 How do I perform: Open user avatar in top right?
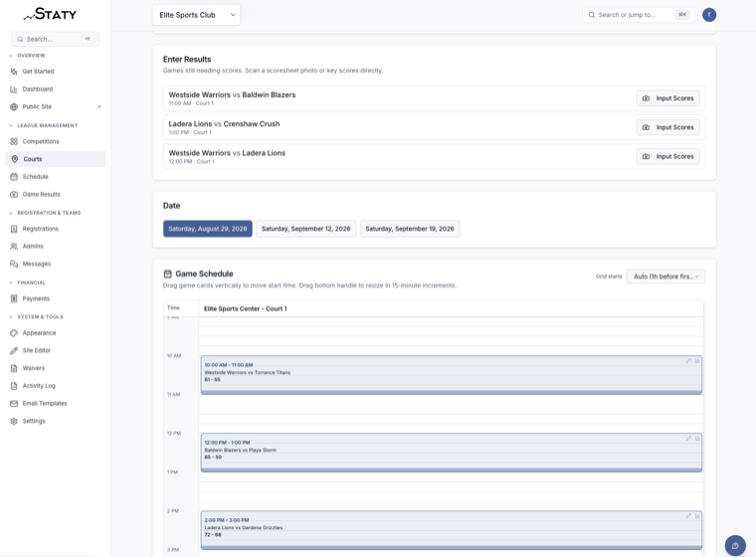(x=708, y=15)
